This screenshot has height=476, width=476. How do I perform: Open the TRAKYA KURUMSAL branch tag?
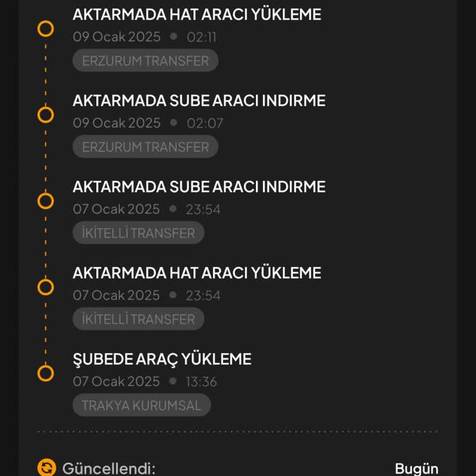click(x=142, y=405)
